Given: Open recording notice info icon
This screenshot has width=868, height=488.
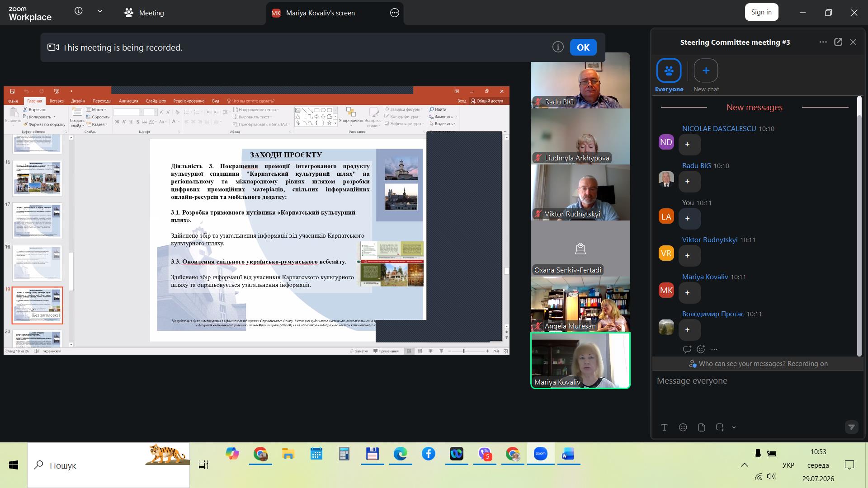Looking at the screenshot, I should [x=558, y=47].
